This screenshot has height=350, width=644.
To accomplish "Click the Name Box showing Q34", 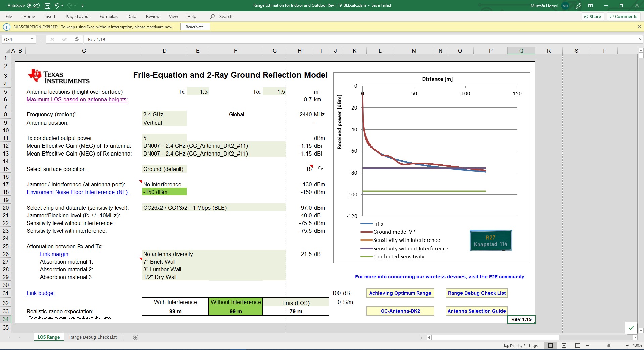I will click(16, 39).
